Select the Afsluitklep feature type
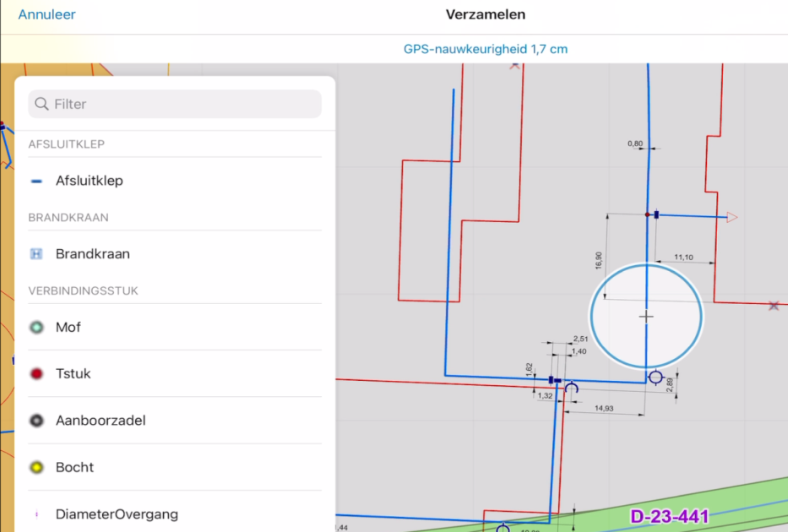The width and height of the screenshot is (788, 532). point(90,181)
